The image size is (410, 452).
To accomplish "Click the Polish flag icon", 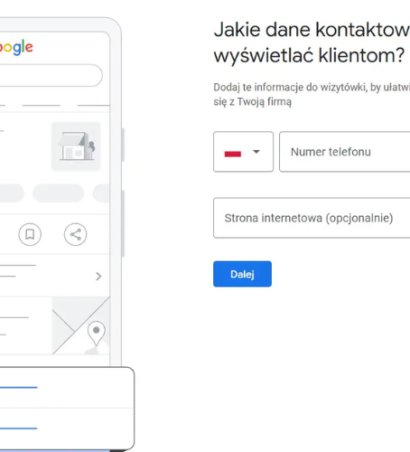I will (x=233, y=153).
